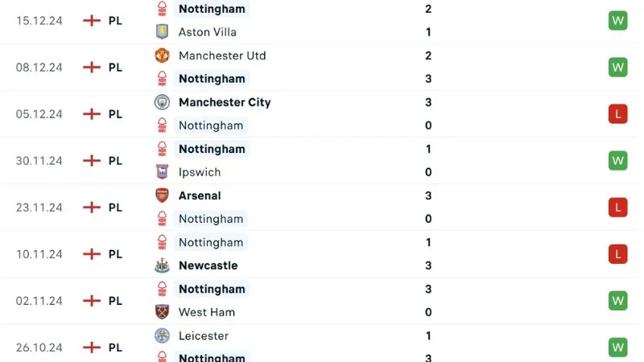The width and height of the screenshot is (644, 362).
Task: Select the loss badge for the Newcastle match
Action: (x=617, y=254)
